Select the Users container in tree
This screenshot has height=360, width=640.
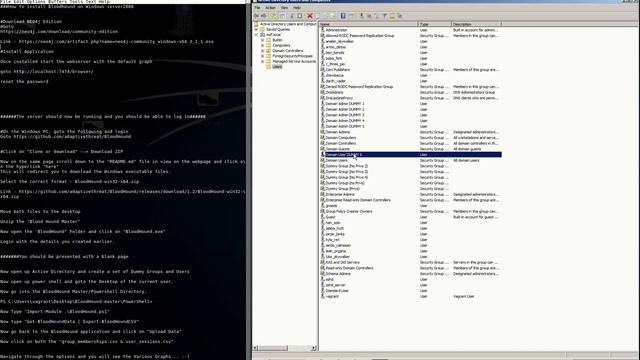click(277, 67)
